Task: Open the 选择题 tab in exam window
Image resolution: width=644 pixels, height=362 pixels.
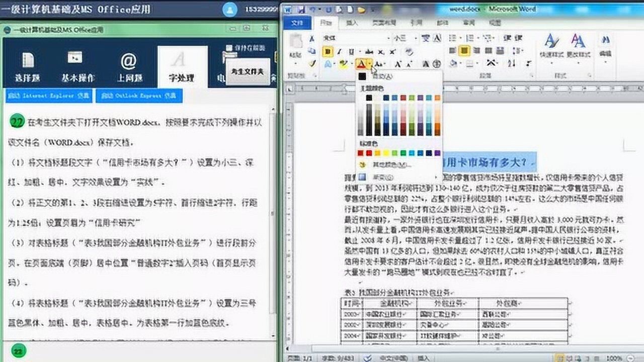Action: pyautogui.click(x=28, y=66)
